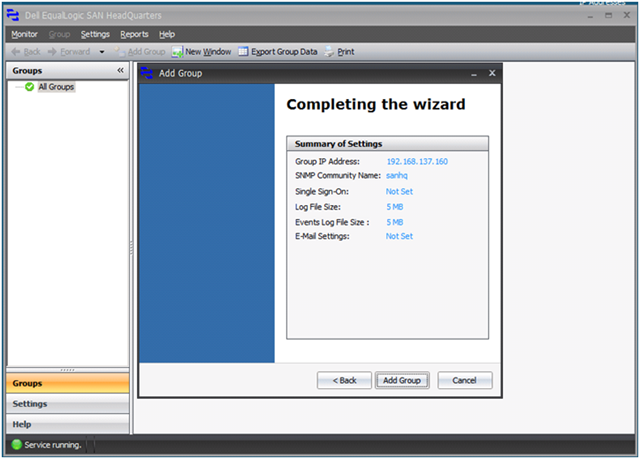Close the Add Group dialog
The image size is (640, 459).
click(492, 73)
